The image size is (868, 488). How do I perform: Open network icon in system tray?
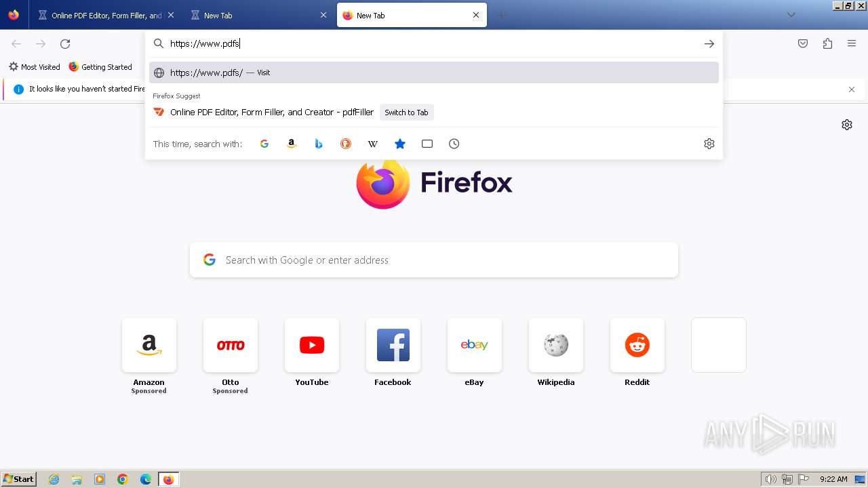pos(787,479)
